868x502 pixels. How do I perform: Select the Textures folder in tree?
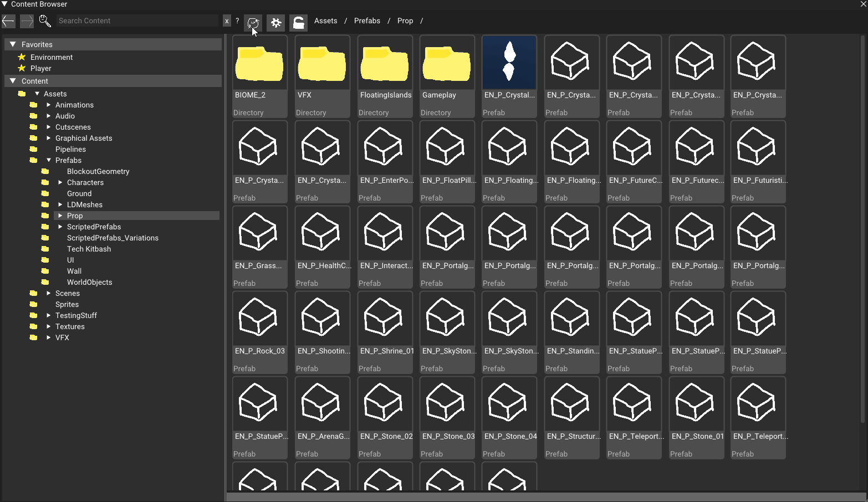(x=70, y=326)
